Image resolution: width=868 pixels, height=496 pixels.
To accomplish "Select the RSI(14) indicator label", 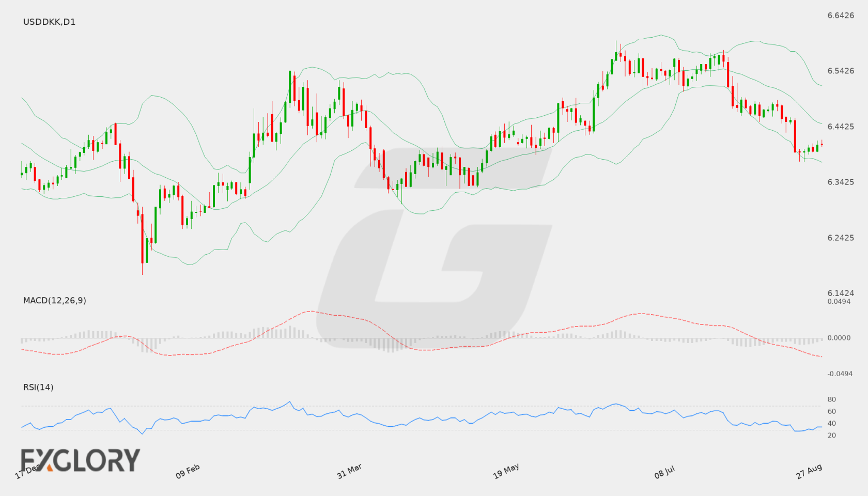I will pyautogui.click(x=38, y=387).
